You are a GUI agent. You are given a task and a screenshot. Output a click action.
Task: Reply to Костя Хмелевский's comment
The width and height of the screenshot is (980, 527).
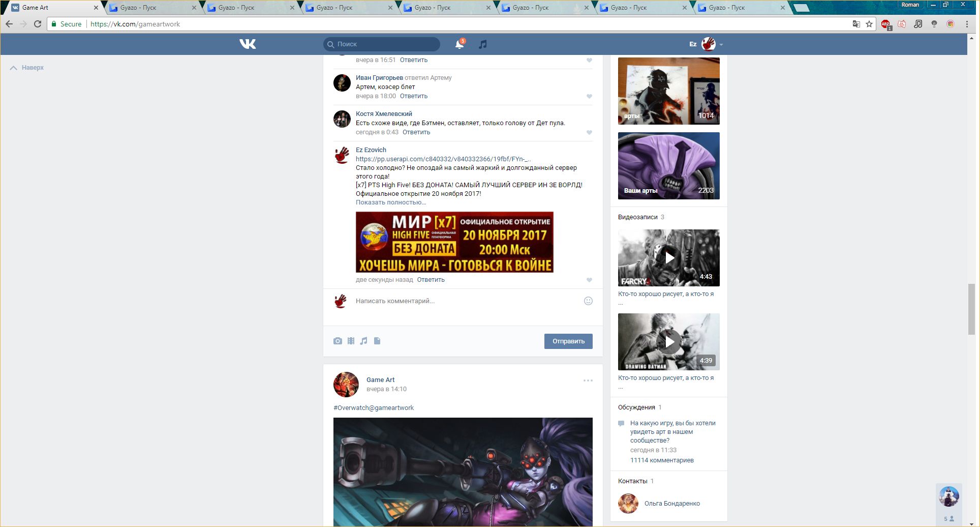click(x=416, y=132)
